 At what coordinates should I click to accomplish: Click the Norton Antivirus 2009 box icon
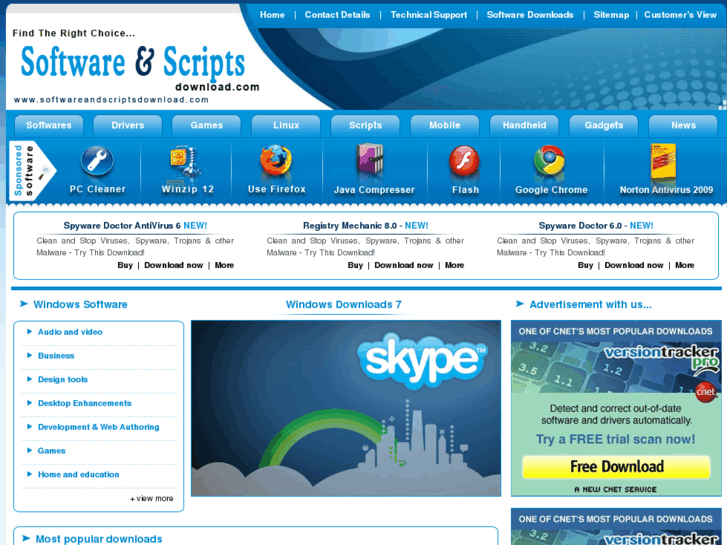663,161
